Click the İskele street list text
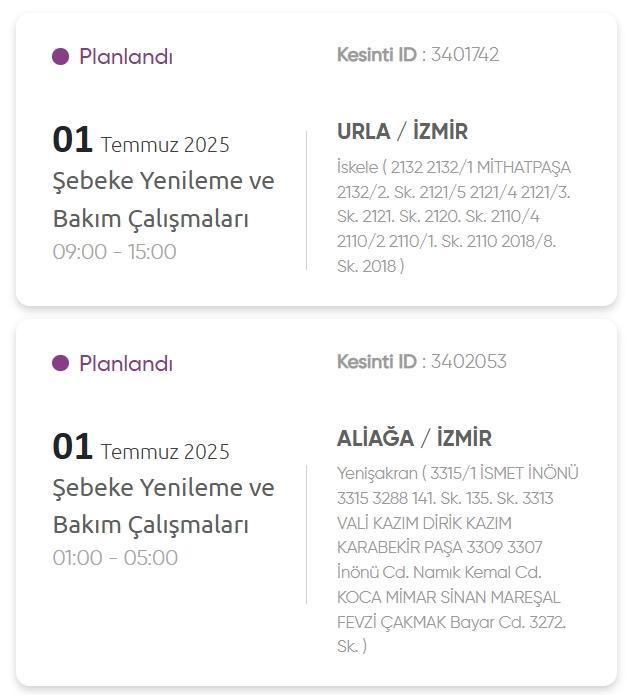The width and height of the screenshot is (629, 695). (x=453, y=217)
